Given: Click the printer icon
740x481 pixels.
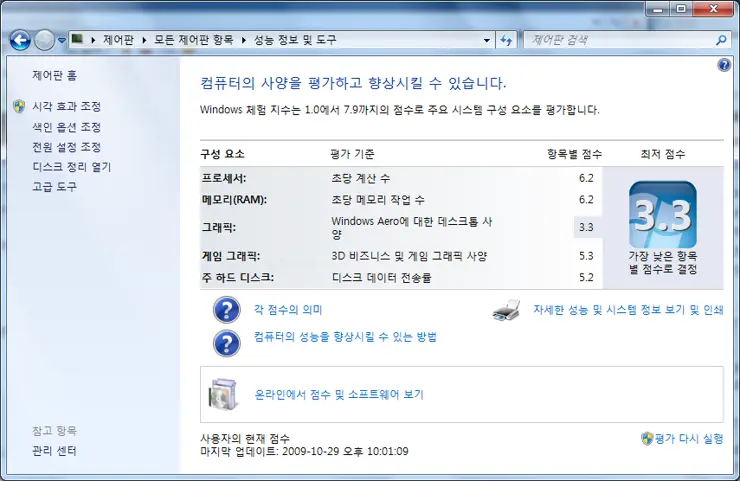Looking at the screenshot, I should pyautogui.click(x=506, y=310).
